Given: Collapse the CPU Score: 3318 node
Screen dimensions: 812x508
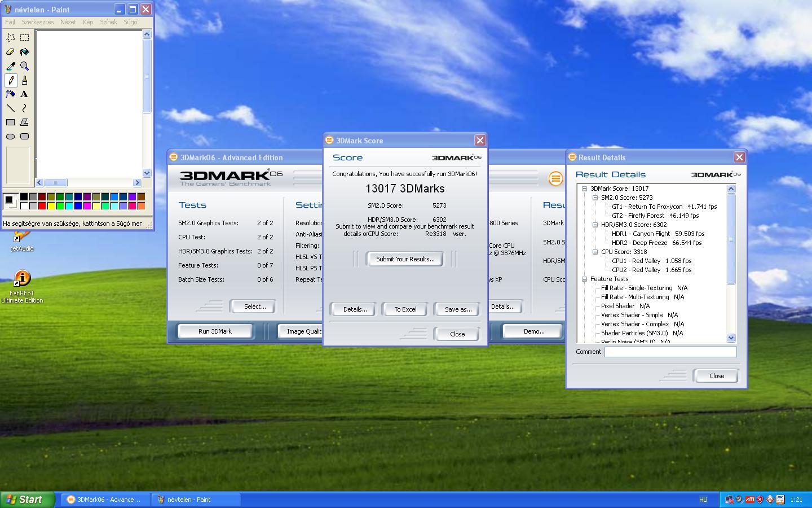Looking at the screenshot, I should click(595, 252).
